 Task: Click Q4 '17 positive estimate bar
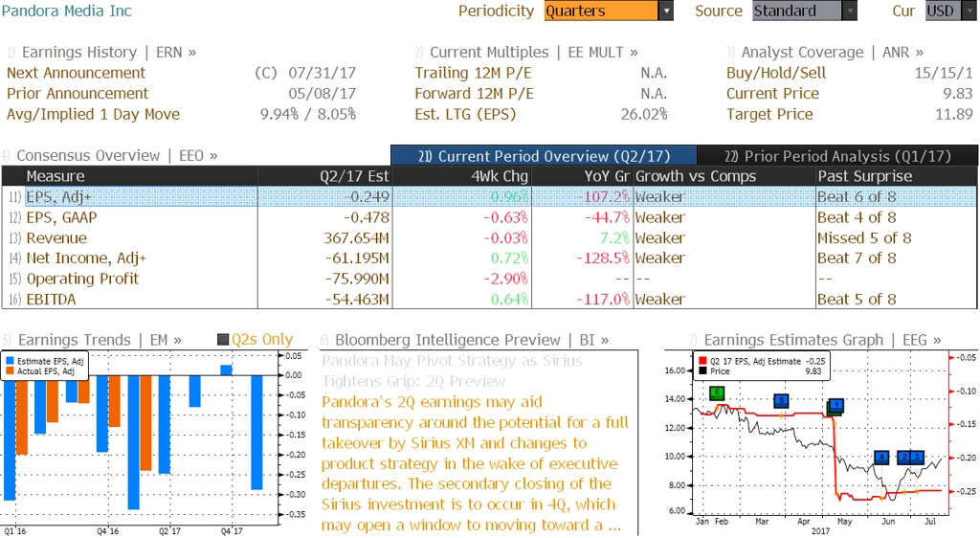(226, 370)
